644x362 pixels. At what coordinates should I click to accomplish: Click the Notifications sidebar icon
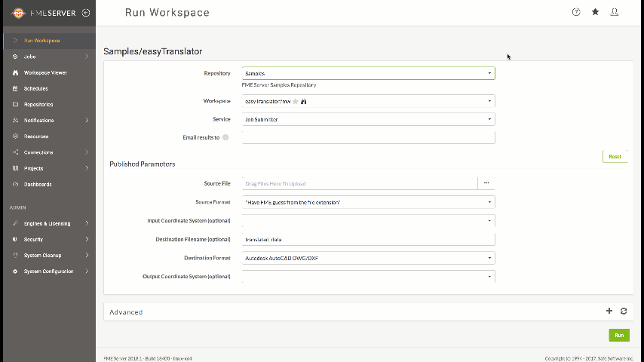coord(15,121)
